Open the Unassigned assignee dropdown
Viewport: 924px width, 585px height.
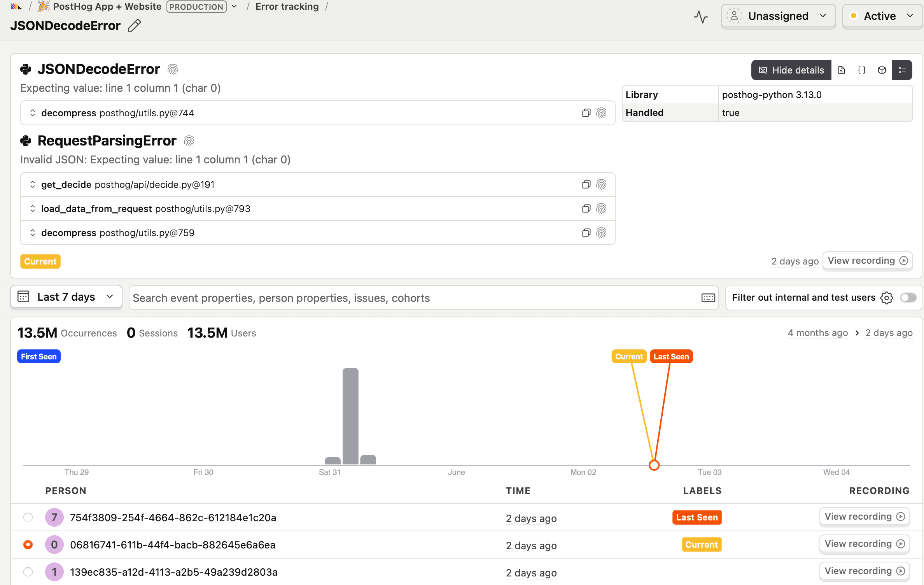pyautogui.click(x=778, y=16)
